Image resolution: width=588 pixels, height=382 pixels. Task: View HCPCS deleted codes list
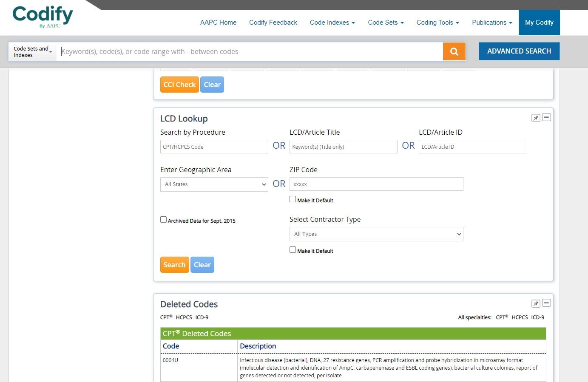184,317
